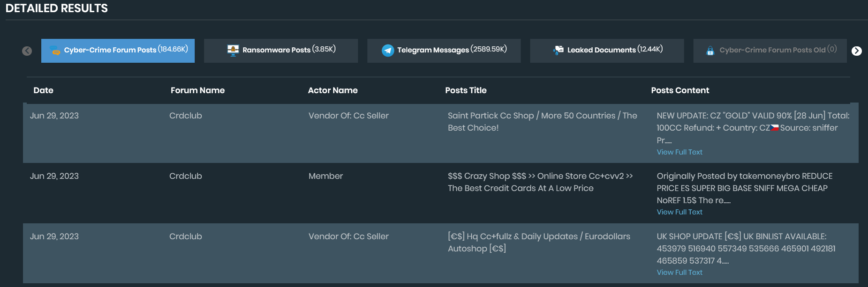
Task: Click the Forum Name column header
Action: [197, 90]
